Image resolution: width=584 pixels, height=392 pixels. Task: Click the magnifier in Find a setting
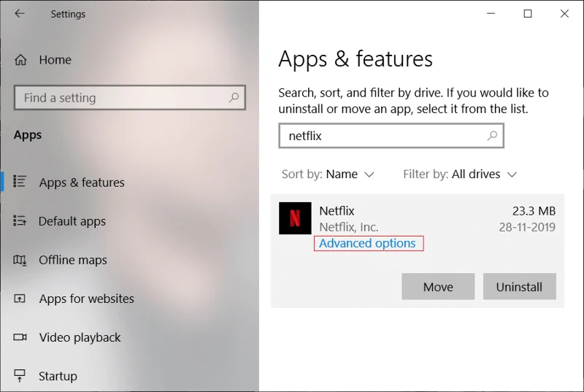point(234,98)
